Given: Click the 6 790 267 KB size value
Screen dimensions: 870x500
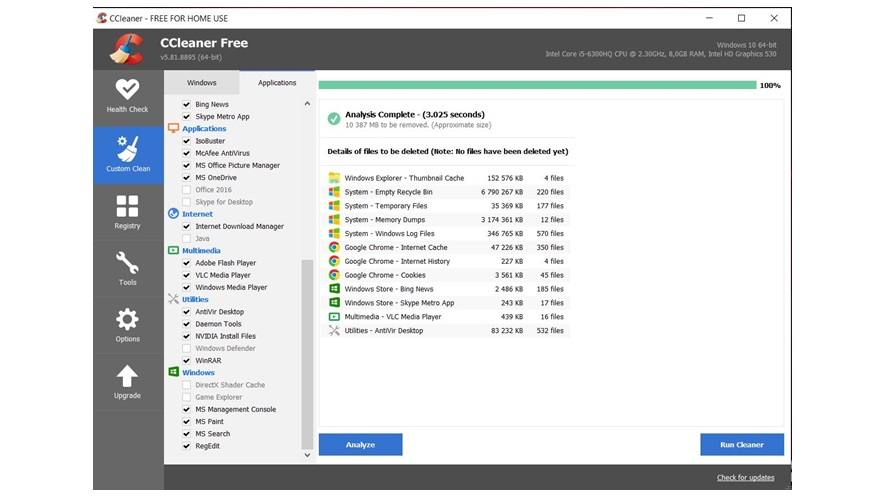Looking at the screenshot, I should click(502, 192).
